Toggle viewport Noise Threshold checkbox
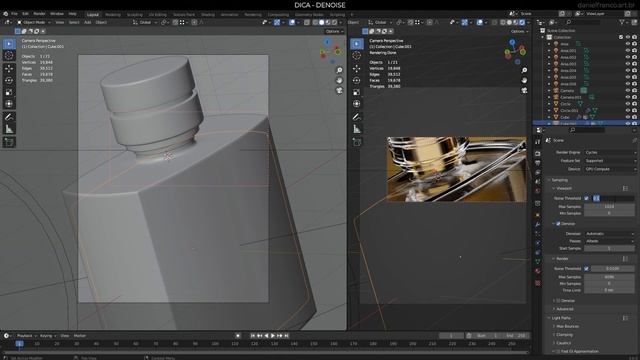Viewport: 640px width, 360px height. [x=587, y=198]
